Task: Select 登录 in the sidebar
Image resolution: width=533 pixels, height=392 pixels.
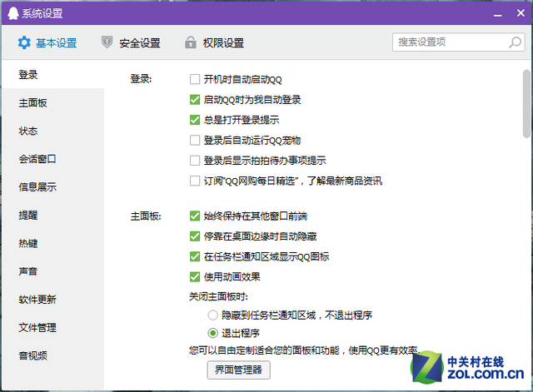Action: coord(52,75)
